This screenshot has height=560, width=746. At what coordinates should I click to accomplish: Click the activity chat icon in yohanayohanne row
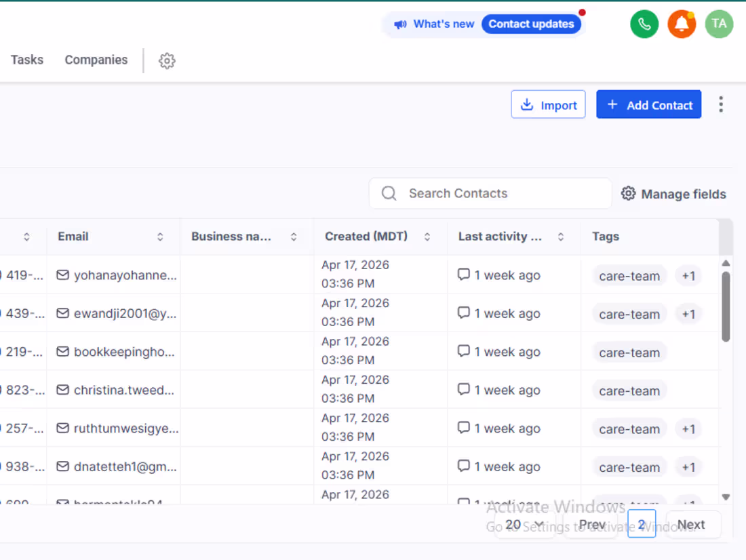463,275
